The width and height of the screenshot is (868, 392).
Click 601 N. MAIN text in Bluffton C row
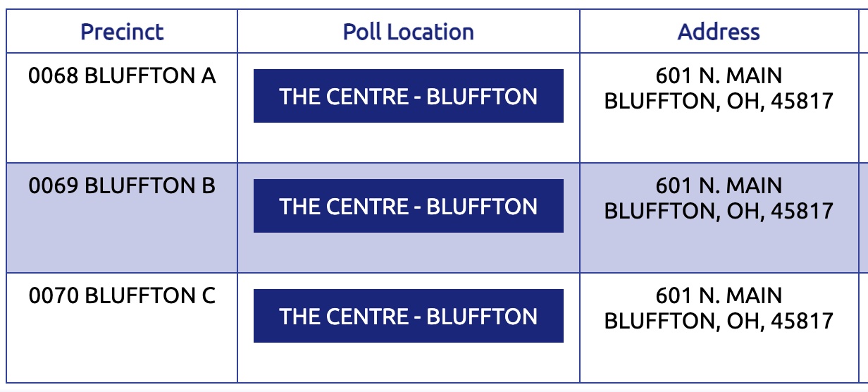click(x=719, y=295)
